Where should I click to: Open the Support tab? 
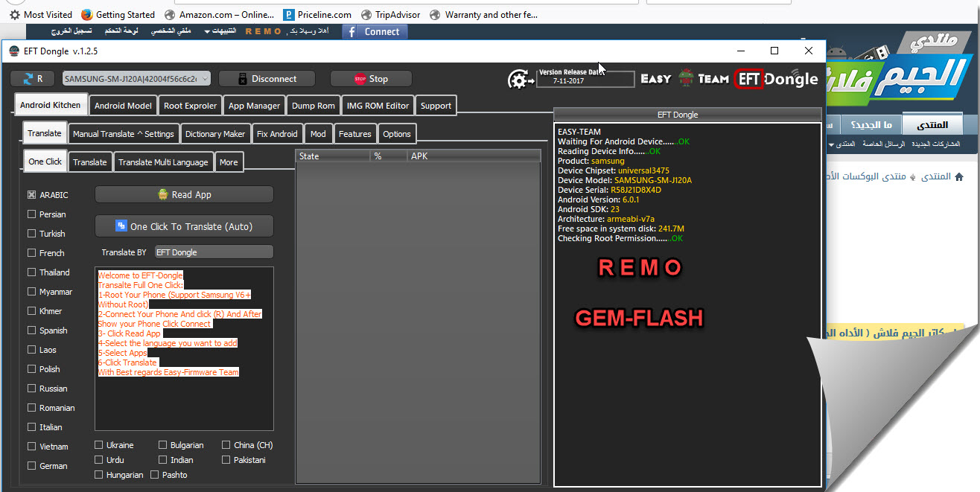436,106
